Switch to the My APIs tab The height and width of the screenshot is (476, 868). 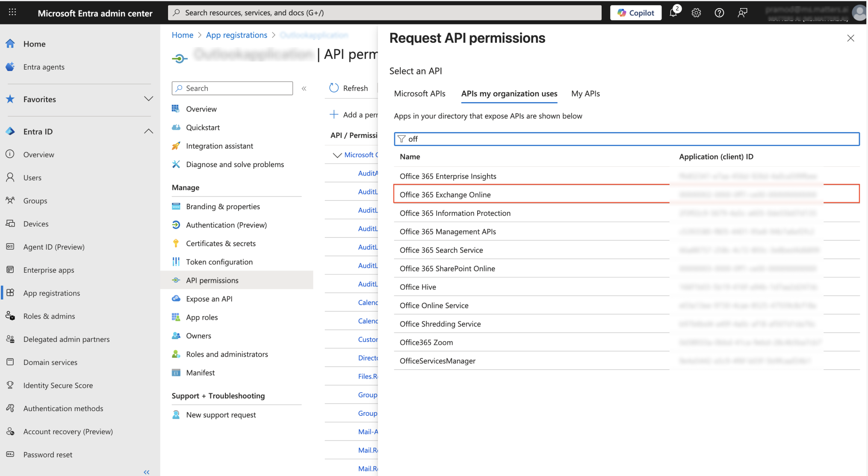585,94
